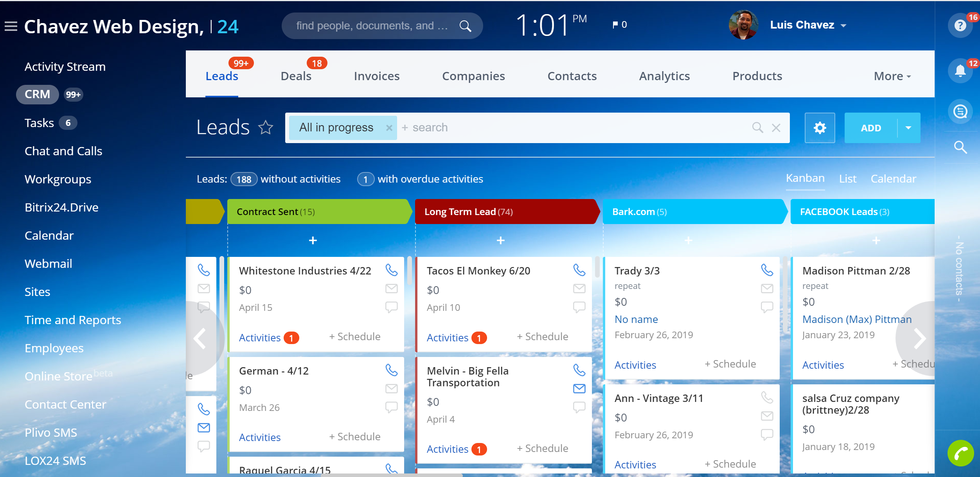The image size is (980, 477).
Task: Click the FACEBOOK Leads stage header
Action: [863, 212]
